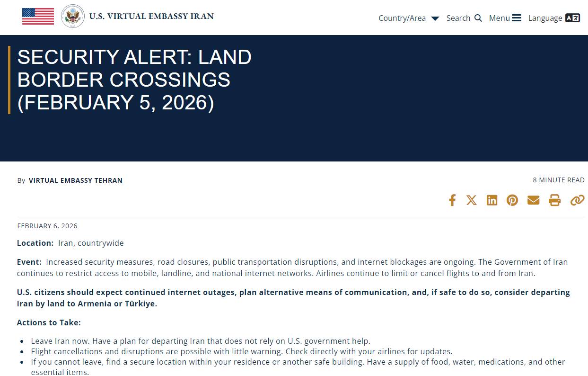Email this security alert
Viewport: 588px width, 376px height.
(533, 200)
